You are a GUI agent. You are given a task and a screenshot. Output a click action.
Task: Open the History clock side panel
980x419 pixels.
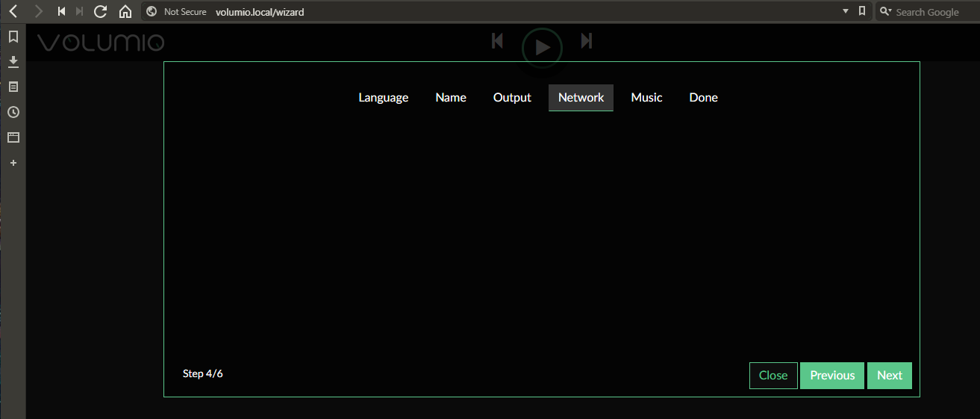[x=13, y=112]
